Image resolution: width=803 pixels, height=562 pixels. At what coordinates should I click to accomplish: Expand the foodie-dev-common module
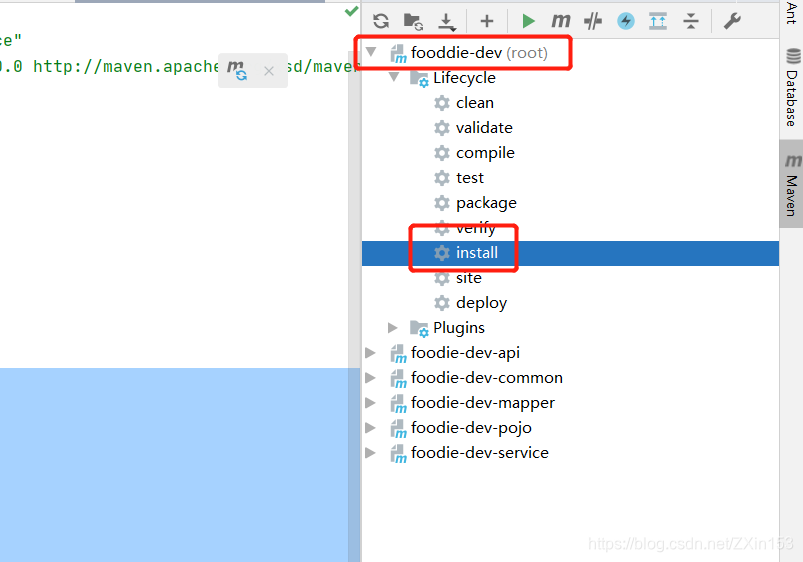point(370,378)
